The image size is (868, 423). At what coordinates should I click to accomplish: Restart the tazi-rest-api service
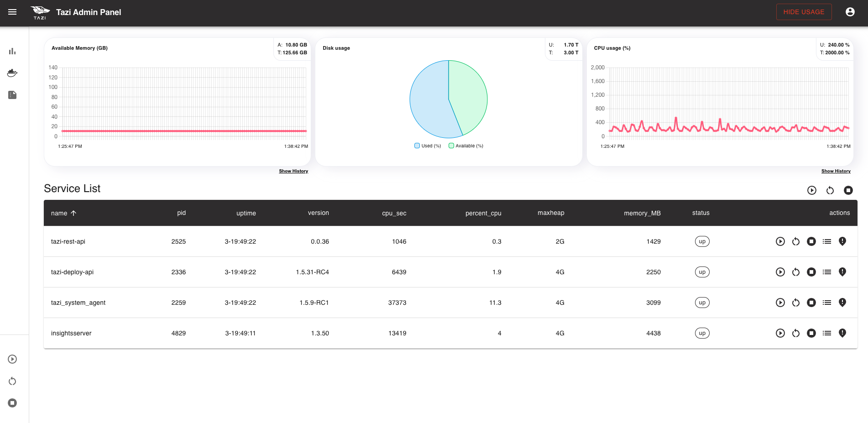point(796,241)
